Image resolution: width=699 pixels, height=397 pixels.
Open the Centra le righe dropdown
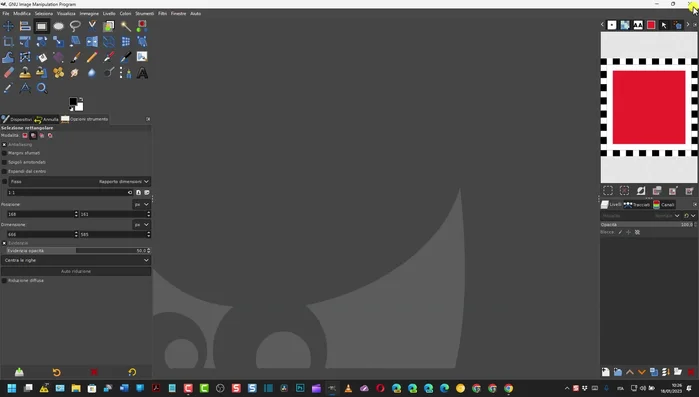[x=76, y=260]
